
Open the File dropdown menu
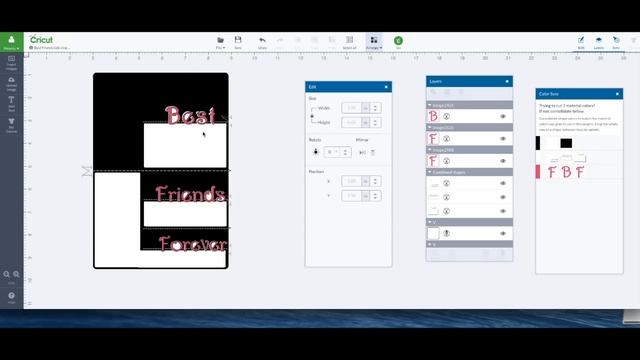click(220, 42)
